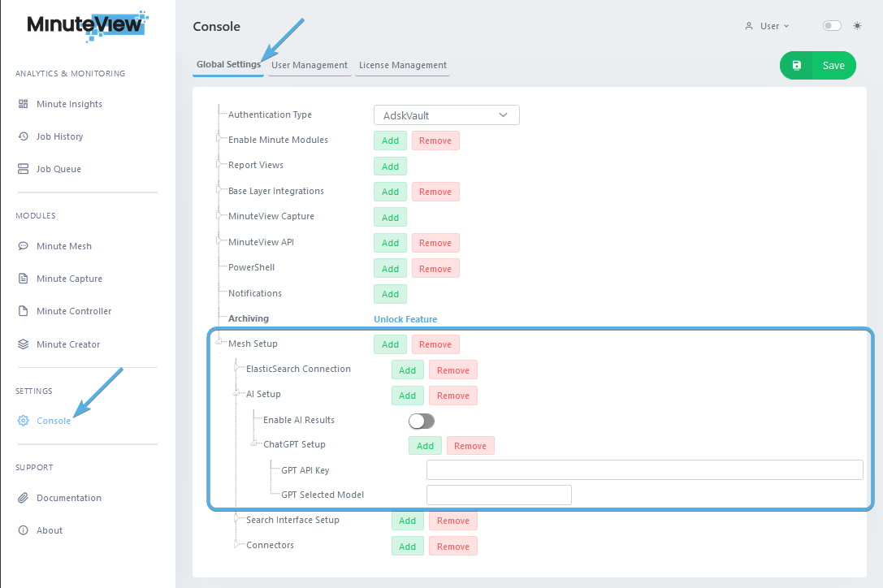
Task: Click the Job Queue icon in sidebar
Action: point(24,169)
